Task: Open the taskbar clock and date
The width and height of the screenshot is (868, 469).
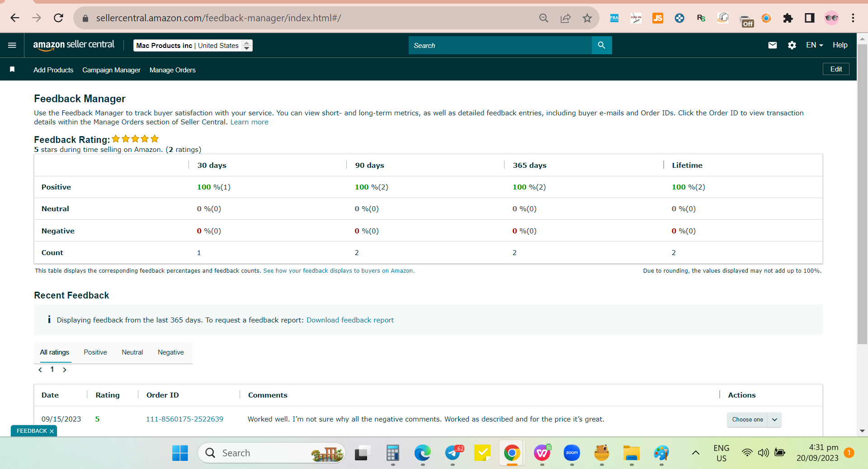Action: (817, 453)
